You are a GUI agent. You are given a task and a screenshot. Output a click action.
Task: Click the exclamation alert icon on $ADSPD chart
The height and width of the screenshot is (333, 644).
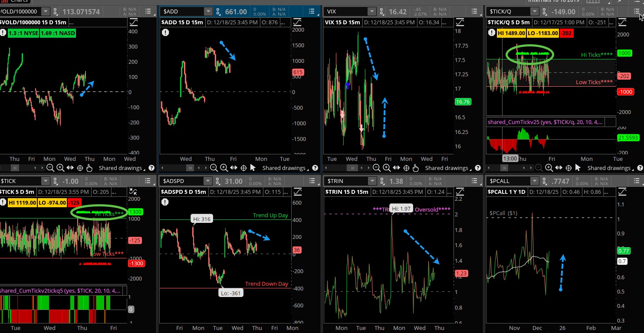(x=165, y=202)
